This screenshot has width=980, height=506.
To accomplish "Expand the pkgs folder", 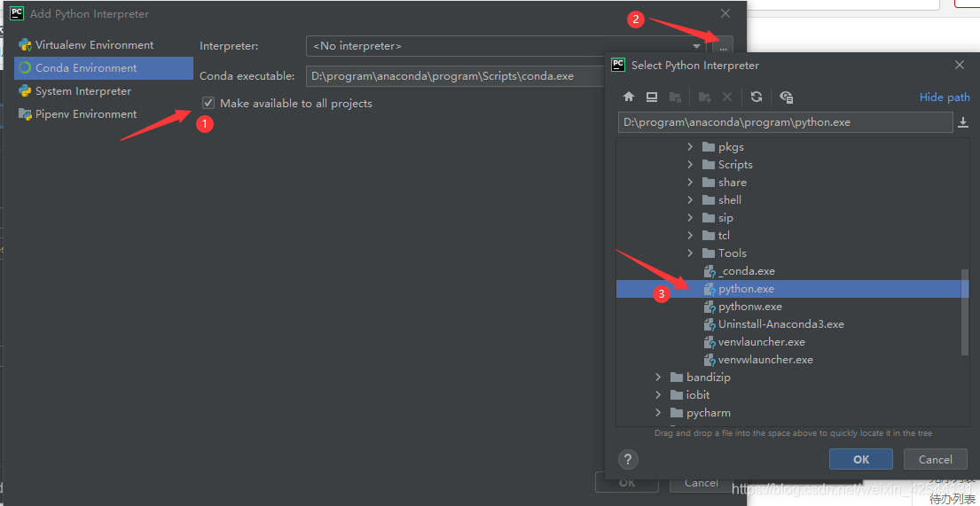I will coord(690,147).
